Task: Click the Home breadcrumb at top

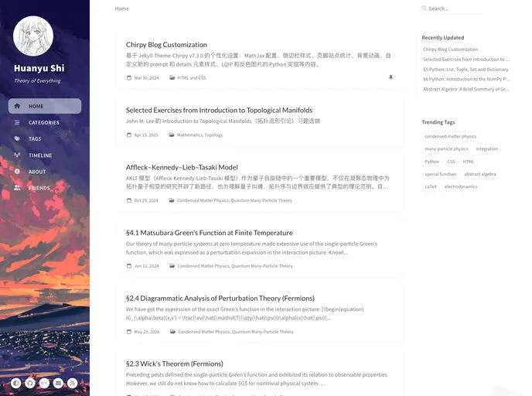Action: click(x=122, y=9)
